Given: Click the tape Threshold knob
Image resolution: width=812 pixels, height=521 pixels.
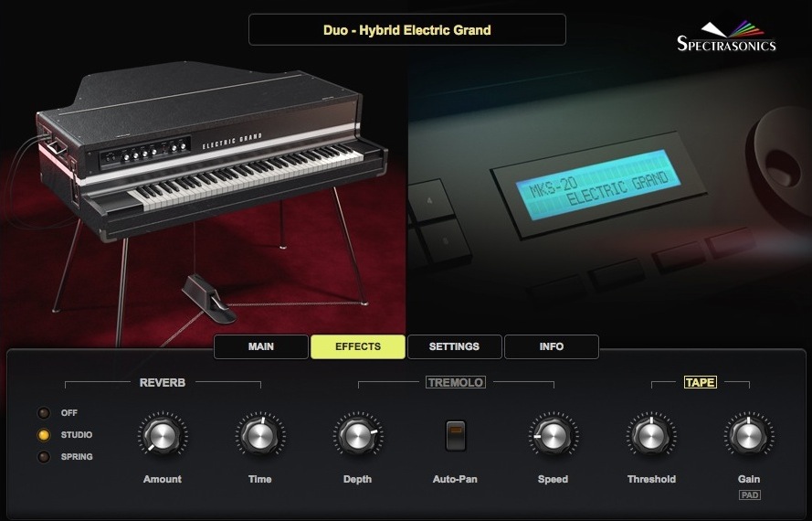Looking at the screenshot, I should 651,435.
